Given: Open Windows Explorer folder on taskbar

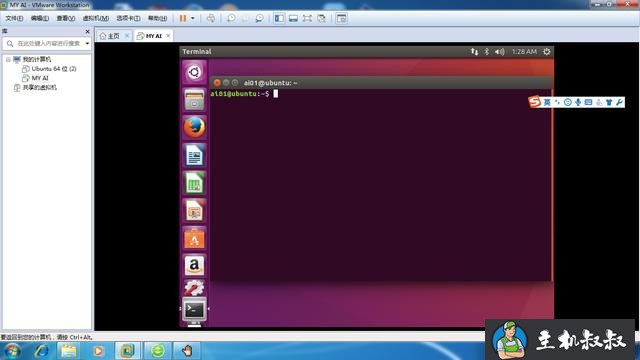Looking at the screenshot, I should 69,351.
